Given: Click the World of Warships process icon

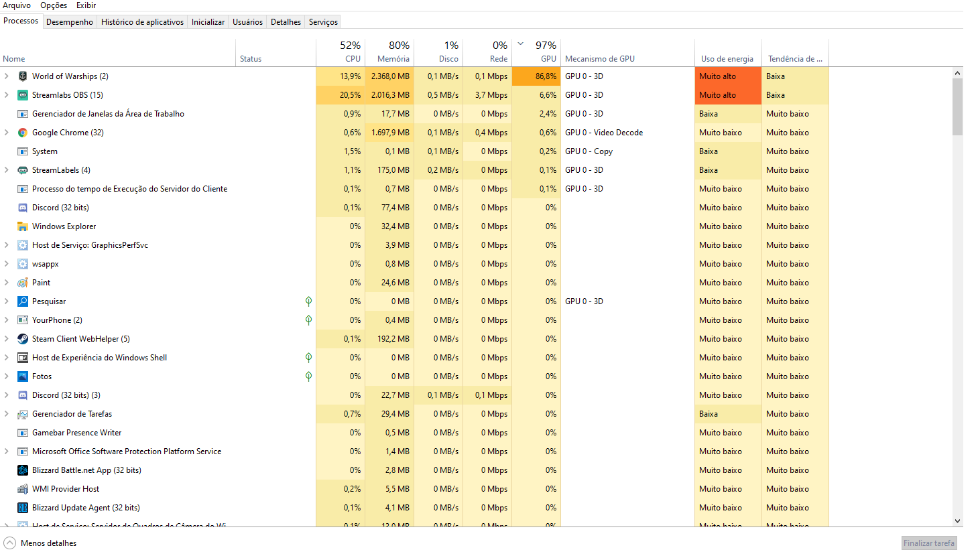Looking at the screenshot, I should coord(23,76).
